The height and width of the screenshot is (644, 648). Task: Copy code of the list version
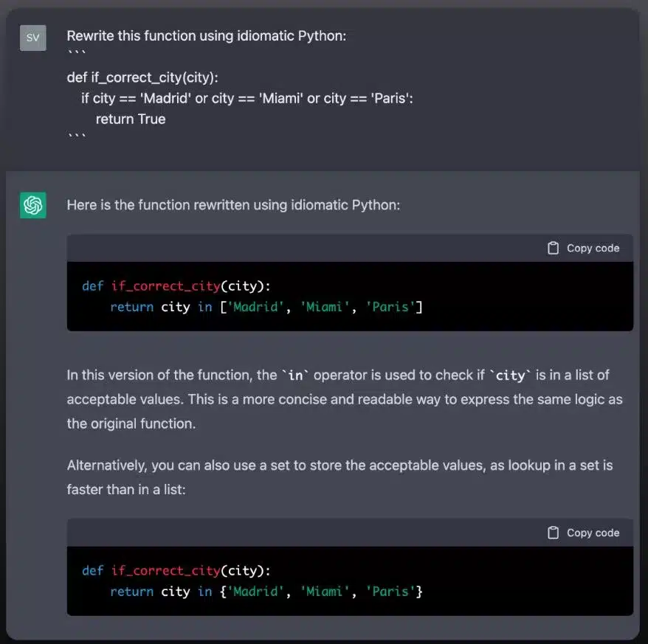pyautogui.click(x=584, y=248)
